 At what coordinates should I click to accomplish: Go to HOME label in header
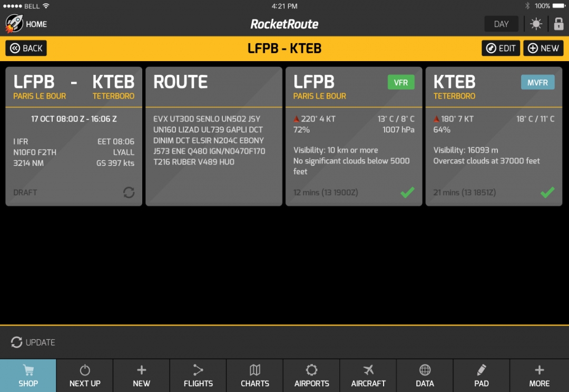36,24
